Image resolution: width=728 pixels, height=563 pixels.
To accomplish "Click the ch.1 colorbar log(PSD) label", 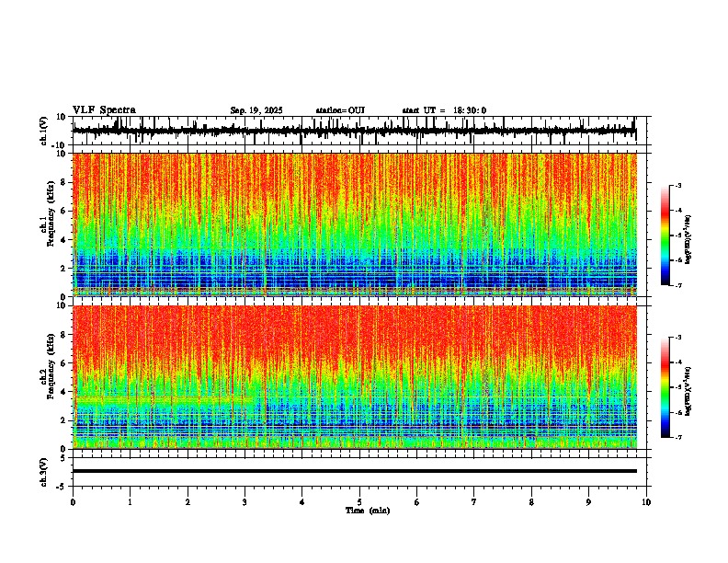I will (688, 240).
